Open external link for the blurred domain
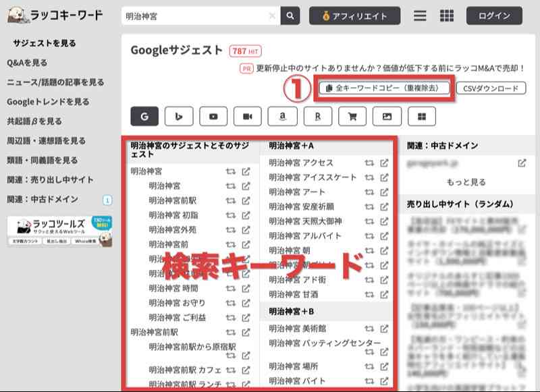540x392 pixels. click(x=522, y=163)
